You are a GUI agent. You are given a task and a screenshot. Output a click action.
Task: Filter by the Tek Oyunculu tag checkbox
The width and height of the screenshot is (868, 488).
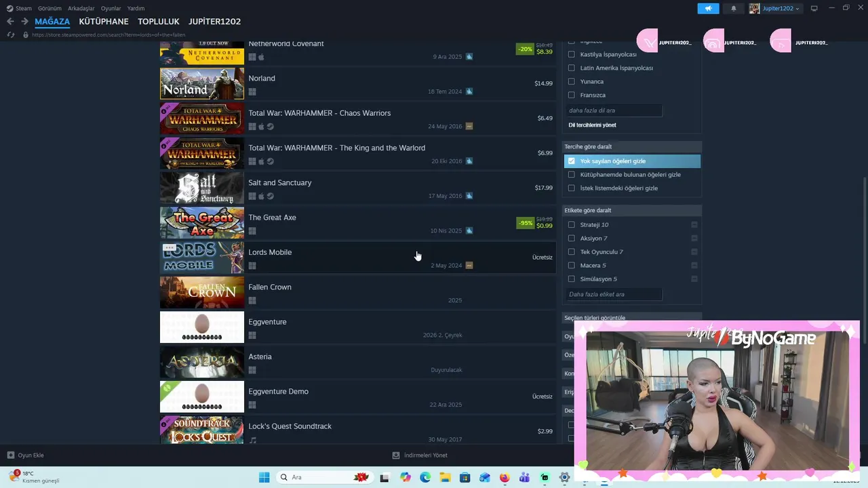[x=571, y=251]
